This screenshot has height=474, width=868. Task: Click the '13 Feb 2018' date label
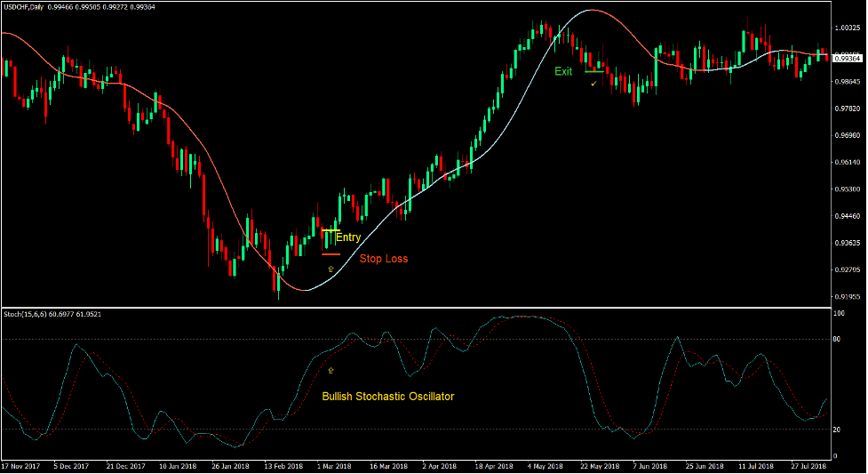point(282,466)
